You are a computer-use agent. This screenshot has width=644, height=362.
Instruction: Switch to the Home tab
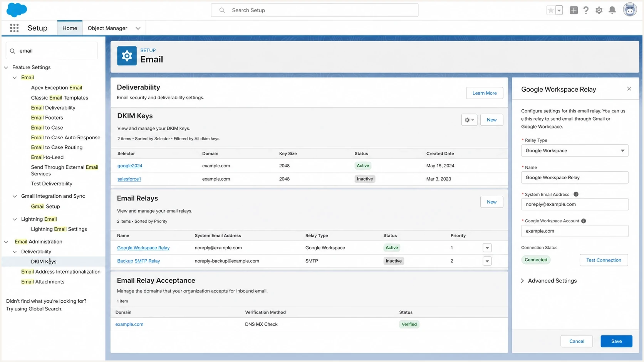70,28
